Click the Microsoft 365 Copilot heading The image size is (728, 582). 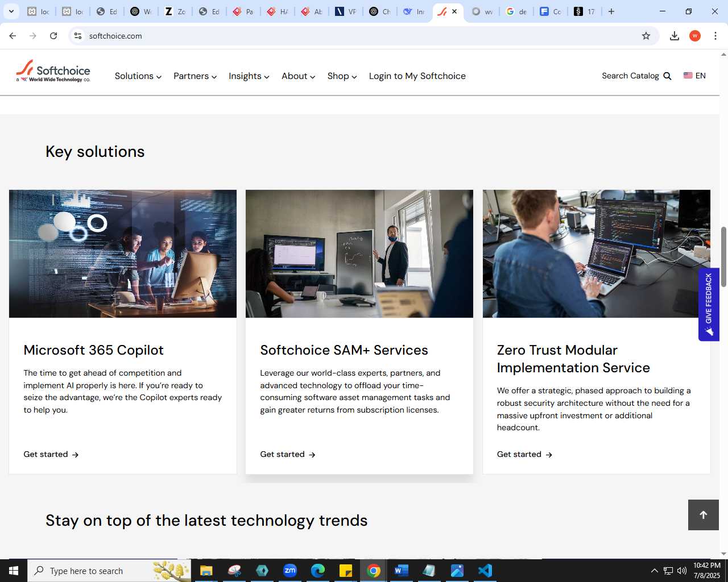tap(93, 350)
